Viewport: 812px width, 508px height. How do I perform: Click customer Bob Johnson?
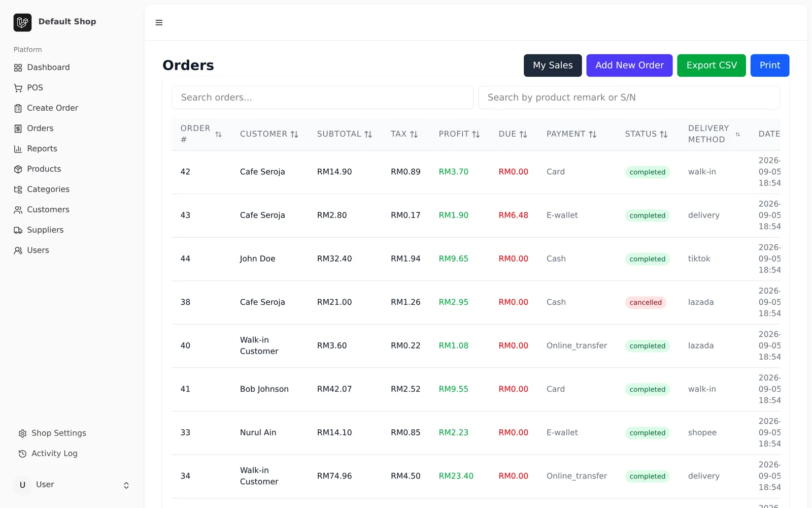(264, 390)
